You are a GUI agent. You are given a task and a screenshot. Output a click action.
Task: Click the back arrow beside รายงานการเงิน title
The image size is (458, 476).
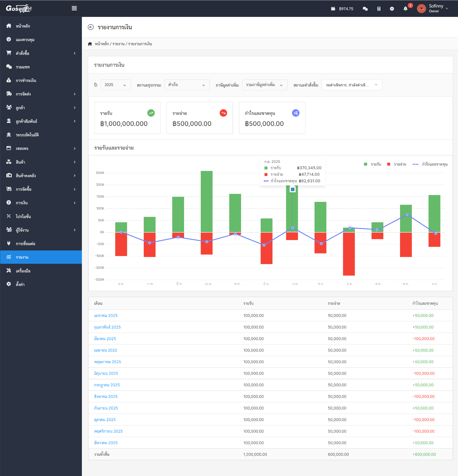click(91, 27)
